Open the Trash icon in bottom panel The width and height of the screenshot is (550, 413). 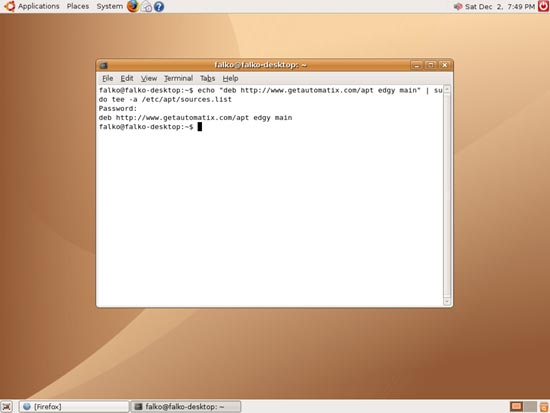tap(544, 407)
